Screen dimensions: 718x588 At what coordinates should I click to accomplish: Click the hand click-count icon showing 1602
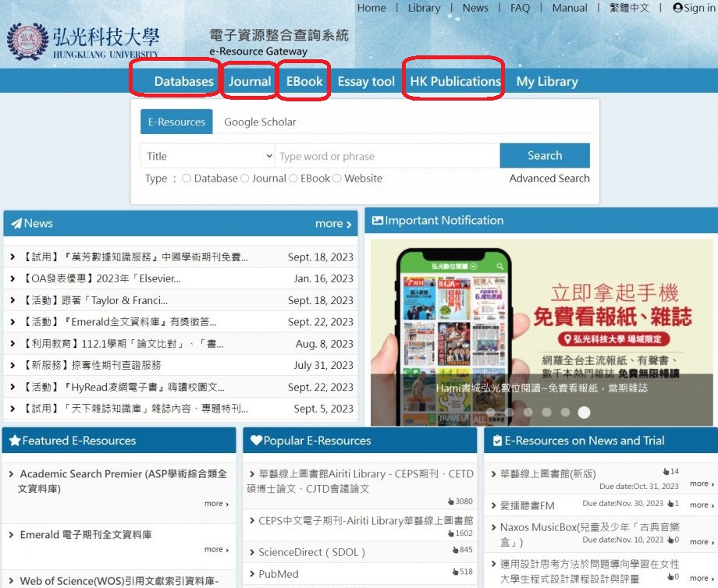click(450, 533)
